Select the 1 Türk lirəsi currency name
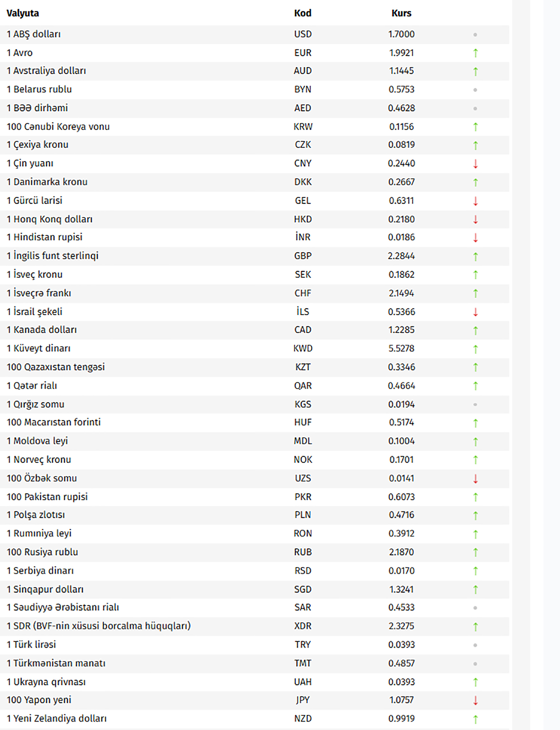560x730 pixels. tap(31, 644)
